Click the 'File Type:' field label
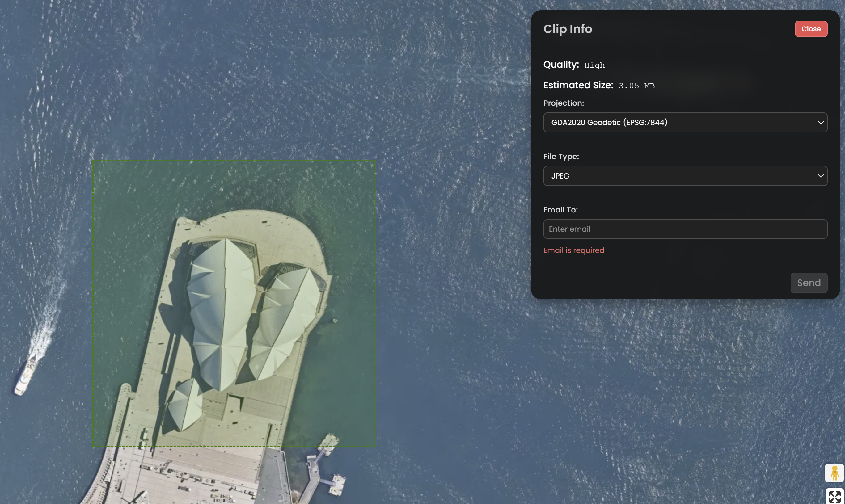Screen dimensions: 845x504 pyautogui.click(x=561, y=157)
